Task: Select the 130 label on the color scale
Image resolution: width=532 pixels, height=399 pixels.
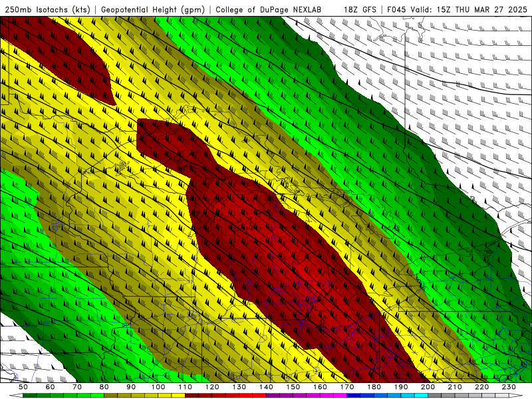Action: coord(239,387)
